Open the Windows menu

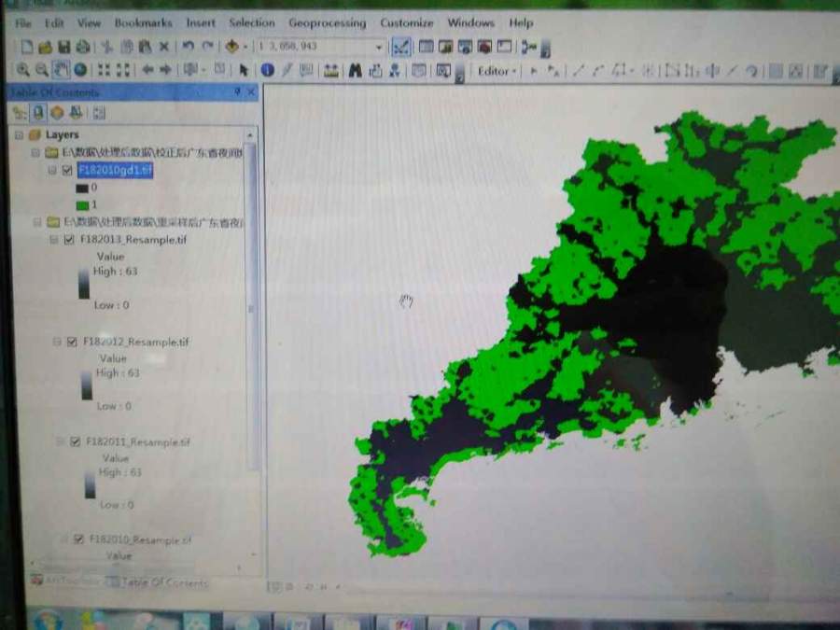(x=471, y=23)
